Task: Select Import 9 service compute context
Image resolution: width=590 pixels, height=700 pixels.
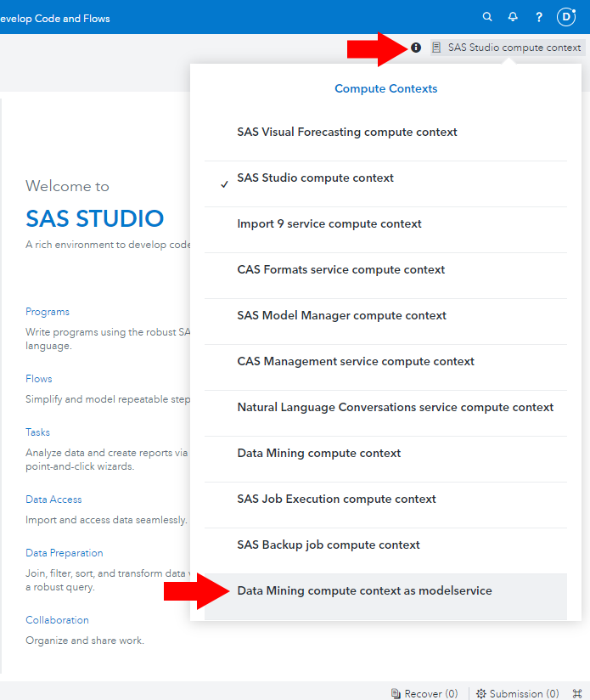Action: point(329,224)
